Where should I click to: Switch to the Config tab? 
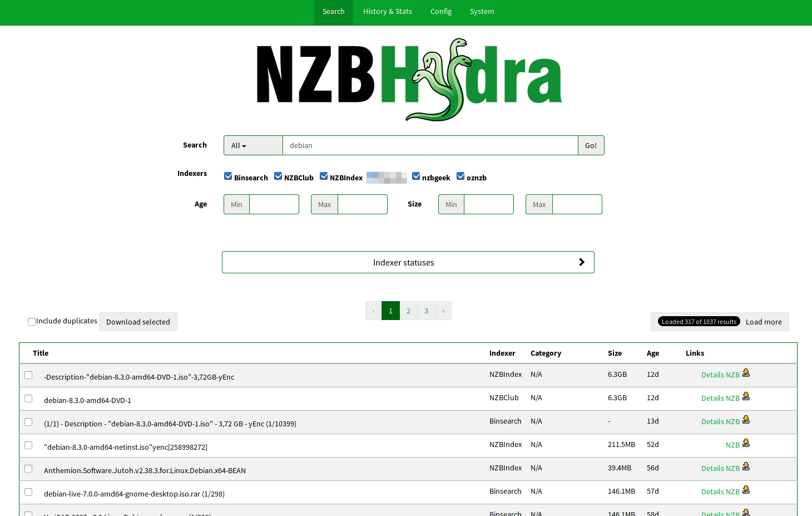[x=440, y=12]
